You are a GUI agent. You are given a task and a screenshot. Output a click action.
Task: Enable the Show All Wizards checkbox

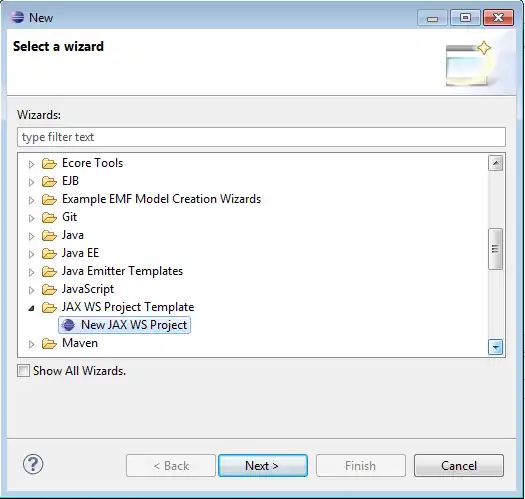[23, 371]
